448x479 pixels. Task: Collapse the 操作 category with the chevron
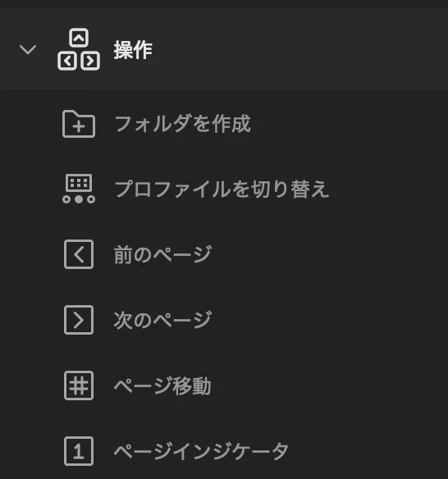pos(28,49)
